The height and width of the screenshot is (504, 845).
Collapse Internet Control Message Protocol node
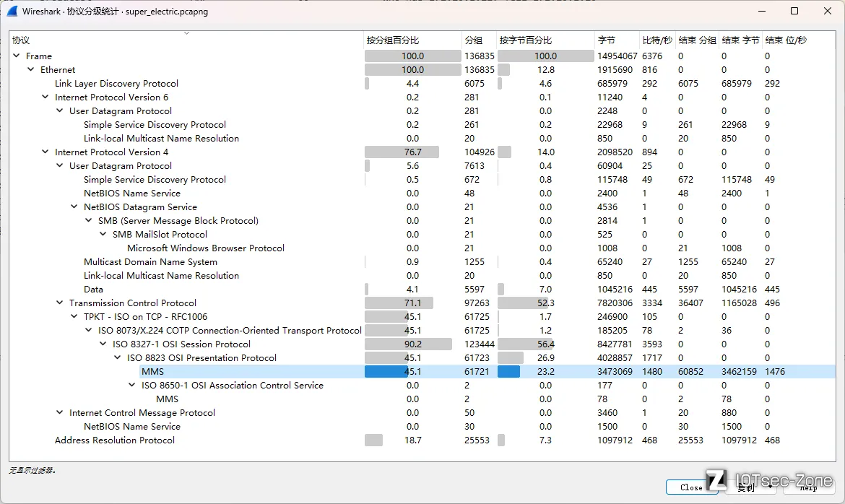[60, 413]
